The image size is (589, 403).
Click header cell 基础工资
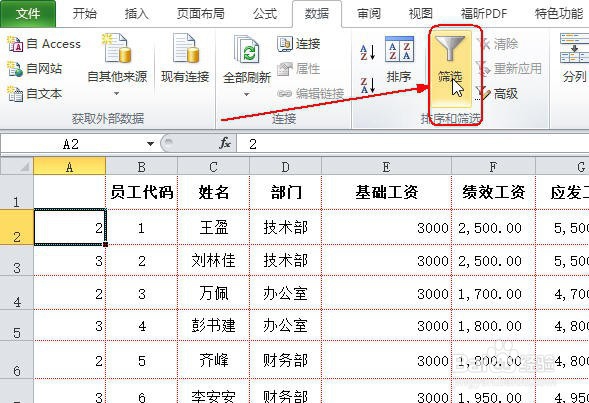387,192
